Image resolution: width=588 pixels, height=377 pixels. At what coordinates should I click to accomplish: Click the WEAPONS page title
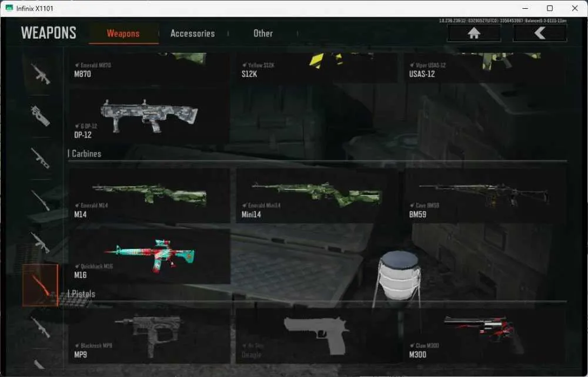pyautogui.click(x=49, y=33)
